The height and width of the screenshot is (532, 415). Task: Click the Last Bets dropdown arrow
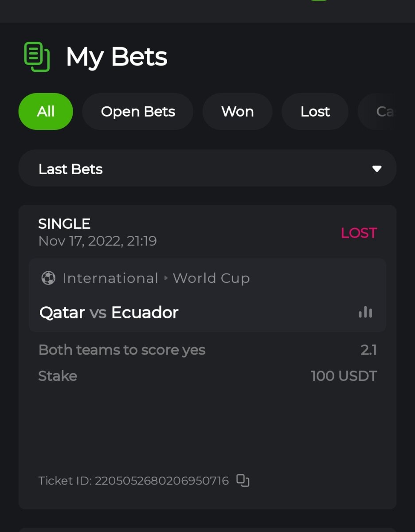point(377,169)
